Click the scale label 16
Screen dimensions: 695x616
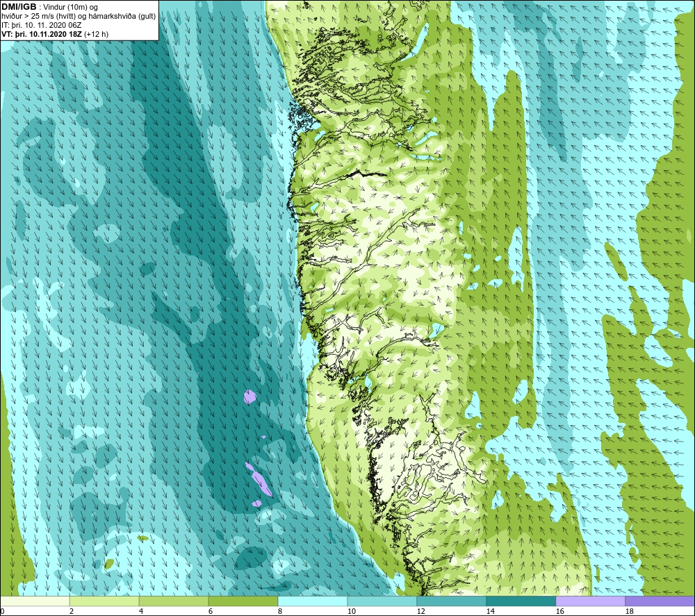[559, 611]
